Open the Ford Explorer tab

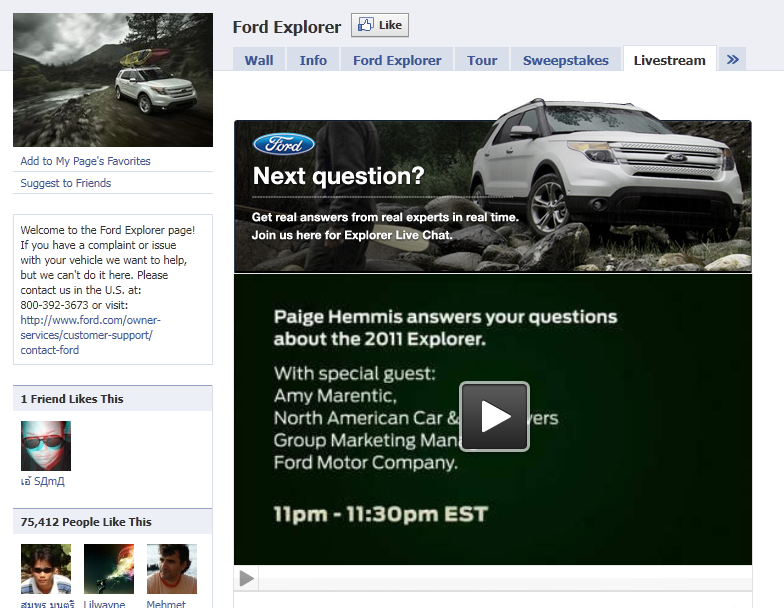(397, 60)
